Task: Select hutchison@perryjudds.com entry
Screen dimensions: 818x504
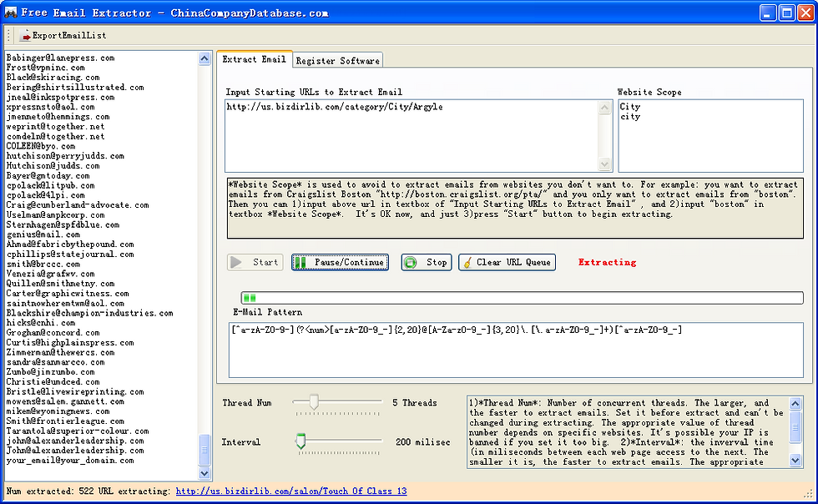Action: [65, 156]
